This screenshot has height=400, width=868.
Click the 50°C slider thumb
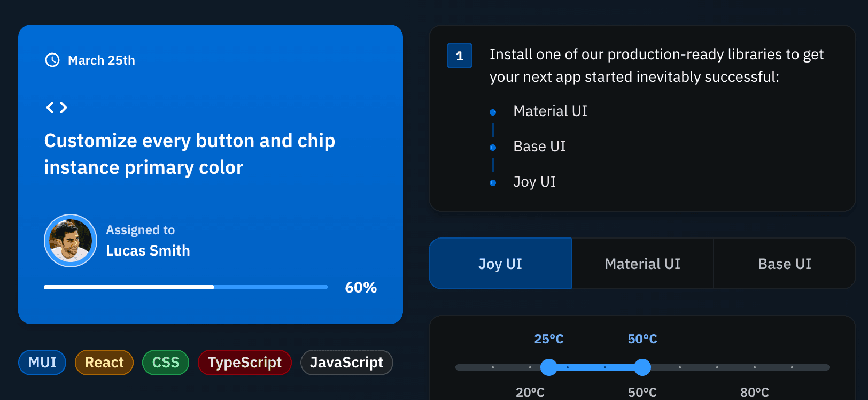642,367
